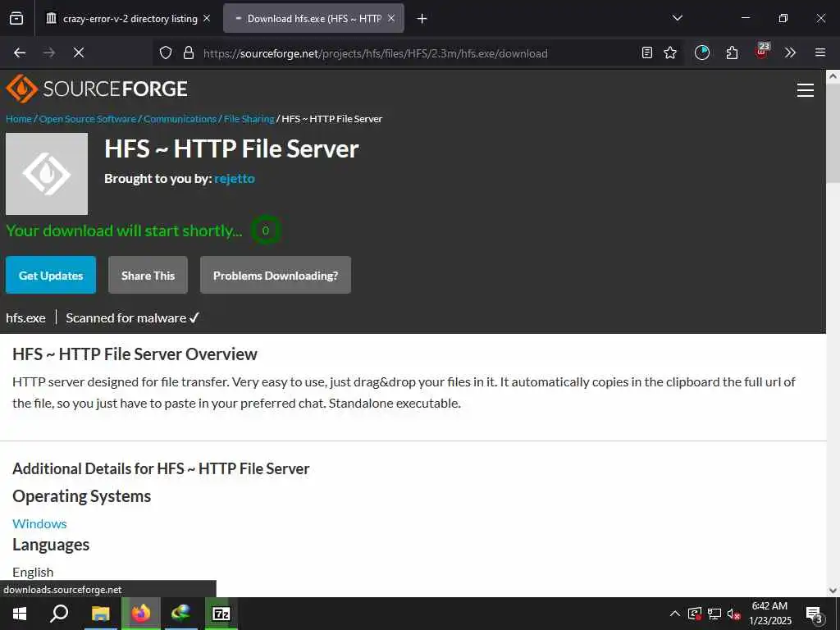This screenshot has height=630, width=840.
Task: Open the network tray icon
Action: pyautogui.click(x=714, y=614)
